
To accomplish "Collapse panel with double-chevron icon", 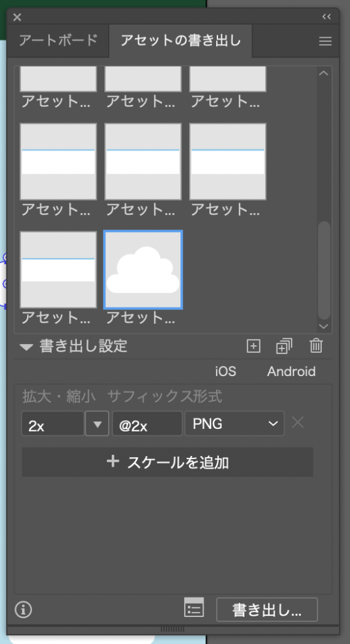I will [x=327, y=17].
